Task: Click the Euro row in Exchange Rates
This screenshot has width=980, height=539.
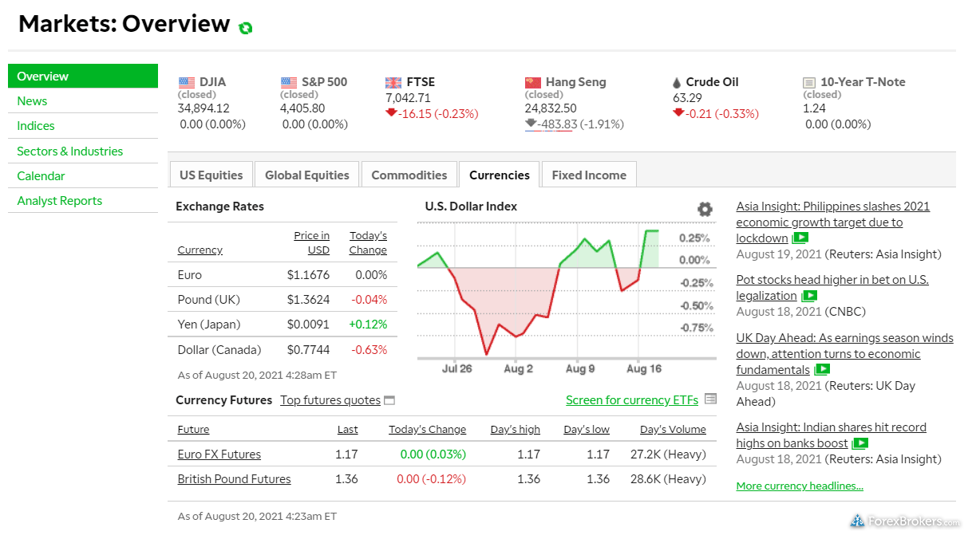Action: click(282, 274)
